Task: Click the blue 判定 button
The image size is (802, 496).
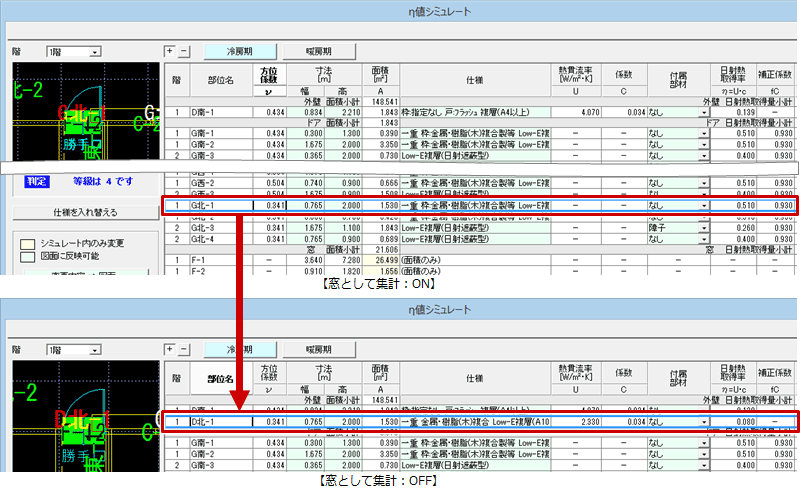Action: coord(37,181)
